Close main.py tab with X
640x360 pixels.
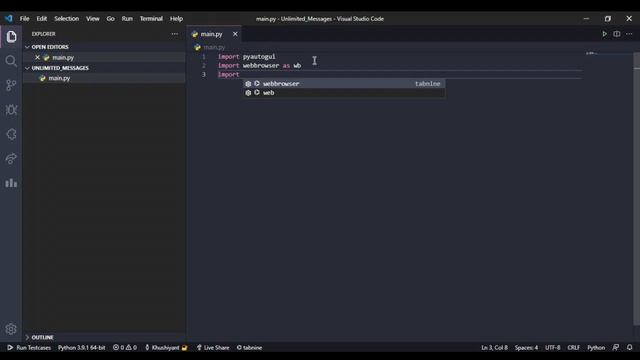tap(235, 34)
